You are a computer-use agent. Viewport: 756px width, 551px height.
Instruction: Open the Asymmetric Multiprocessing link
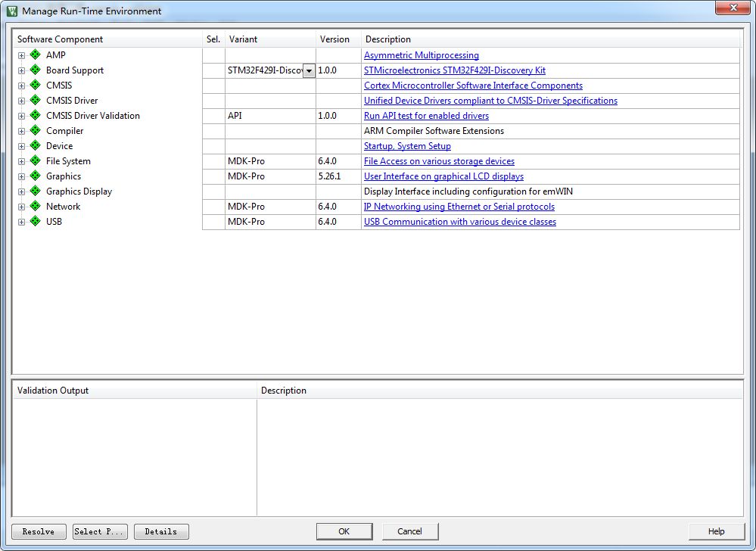point(422,55)
